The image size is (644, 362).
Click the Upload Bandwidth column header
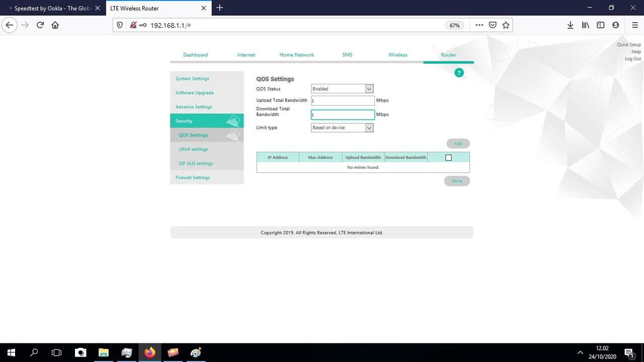point(363,157)
